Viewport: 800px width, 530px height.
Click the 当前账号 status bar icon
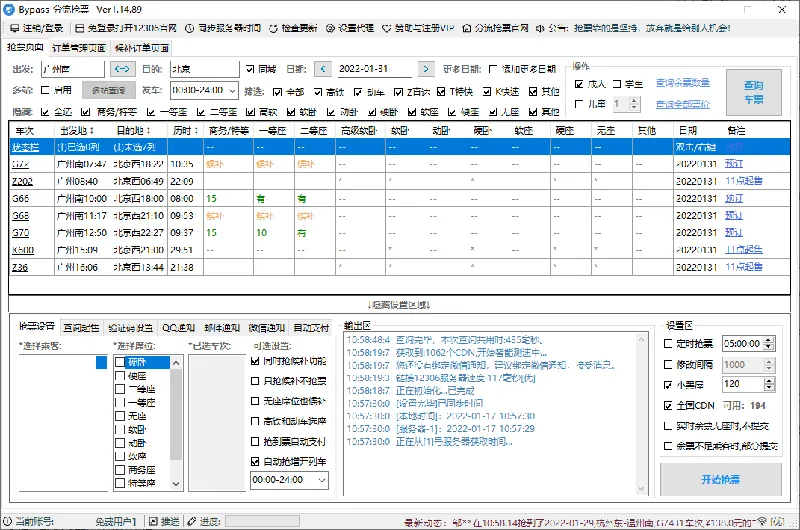point(8,521)
